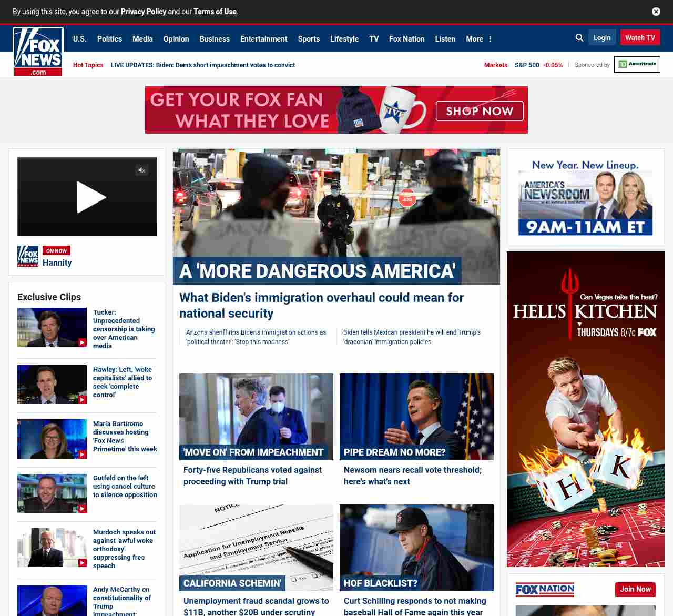Play the Hawley woke capitalists clip thumbnail
The height and width of the screenshot is (616, 673).
click(x=52, y=385)
